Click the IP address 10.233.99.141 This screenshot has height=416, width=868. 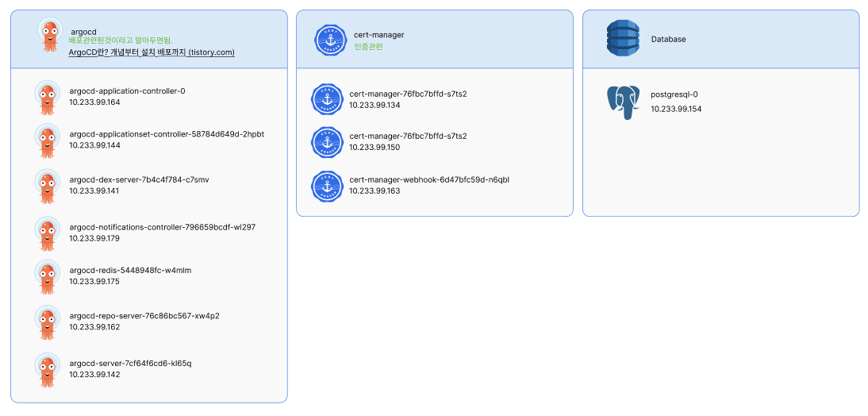pos(94,191)
